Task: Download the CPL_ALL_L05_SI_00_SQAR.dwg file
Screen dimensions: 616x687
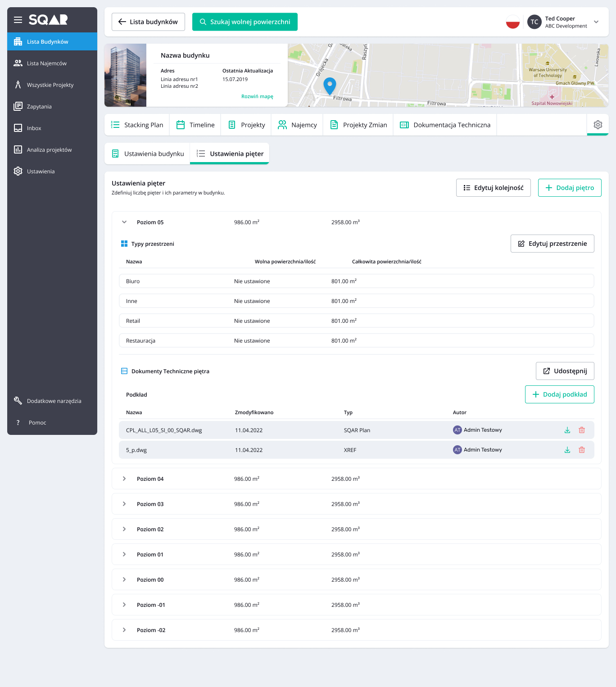Action: [567, 430]
